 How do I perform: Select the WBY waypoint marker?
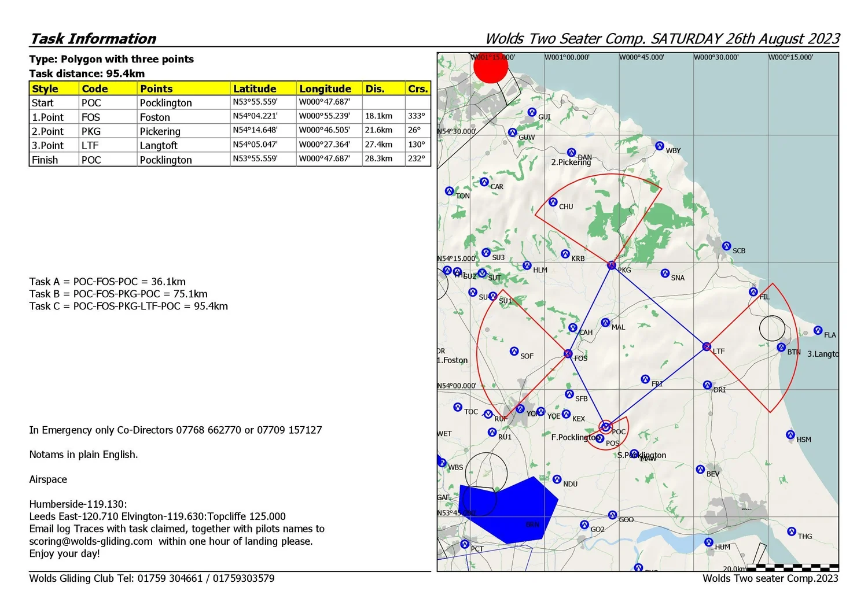click(x=659, y=146)
